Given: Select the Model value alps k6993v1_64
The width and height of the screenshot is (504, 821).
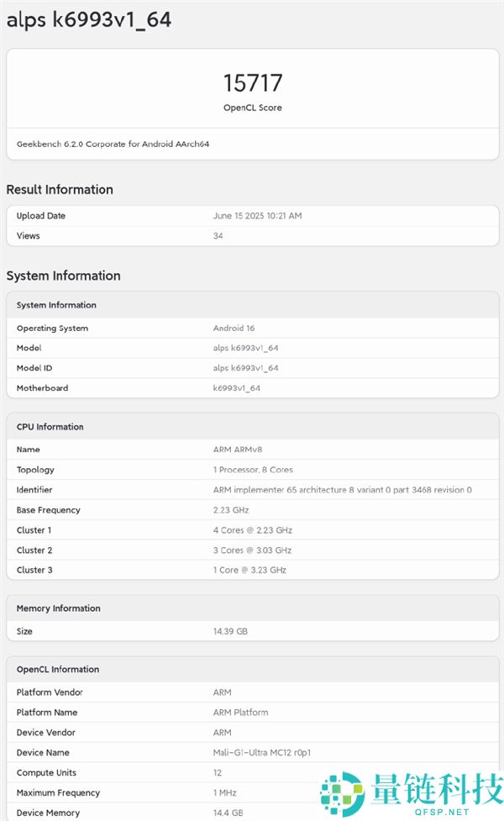Looking at the screenshot, I should pyautogui.click(x=246, y=348).
